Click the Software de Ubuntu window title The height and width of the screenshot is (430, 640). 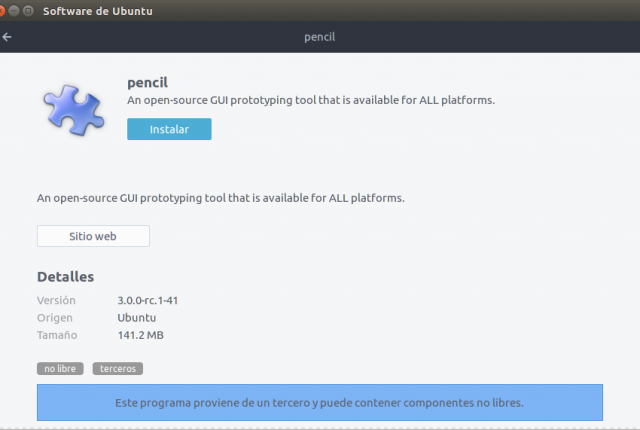tap(98, 11)
